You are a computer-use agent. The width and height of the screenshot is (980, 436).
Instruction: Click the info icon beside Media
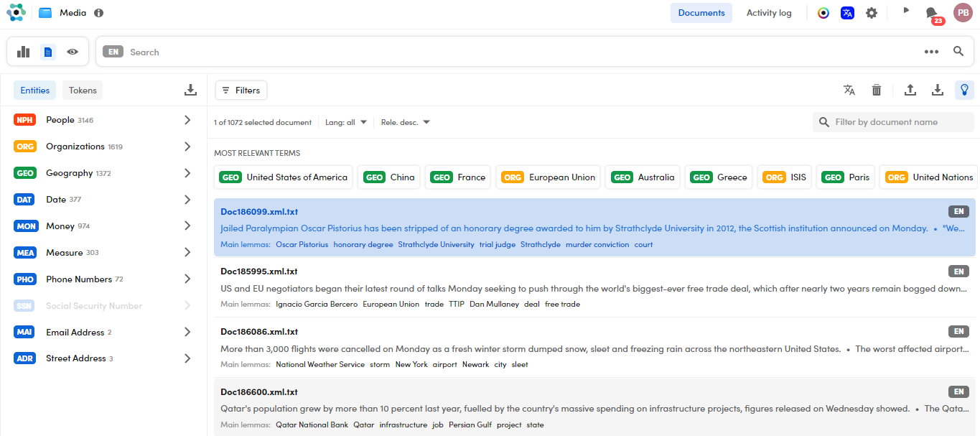[99, 13]
